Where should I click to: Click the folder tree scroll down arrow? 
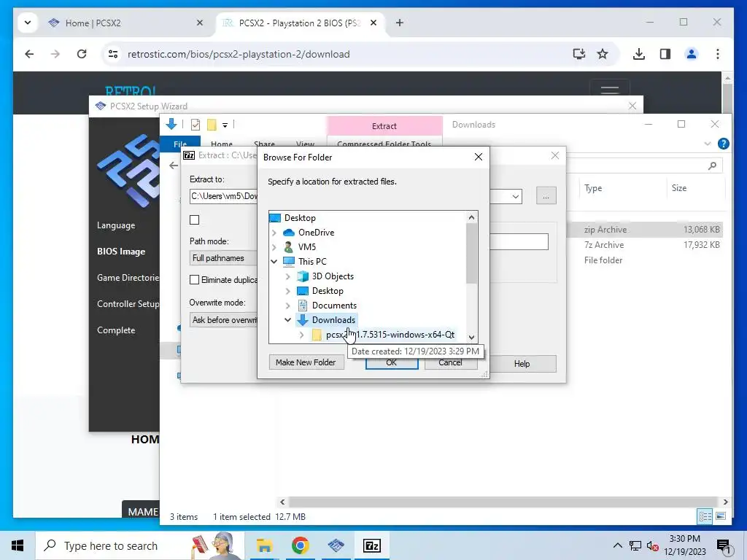click(x=471, y=337)
